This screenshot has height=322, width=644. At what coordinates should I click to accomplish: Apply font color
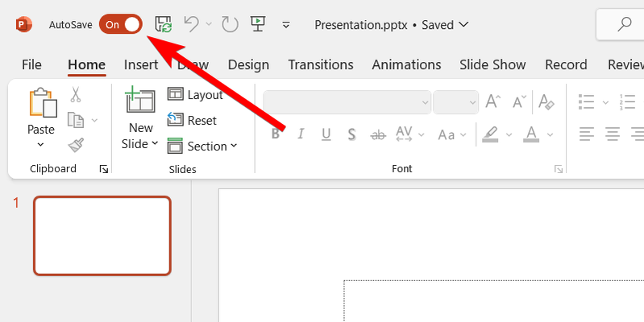[531, 134]
